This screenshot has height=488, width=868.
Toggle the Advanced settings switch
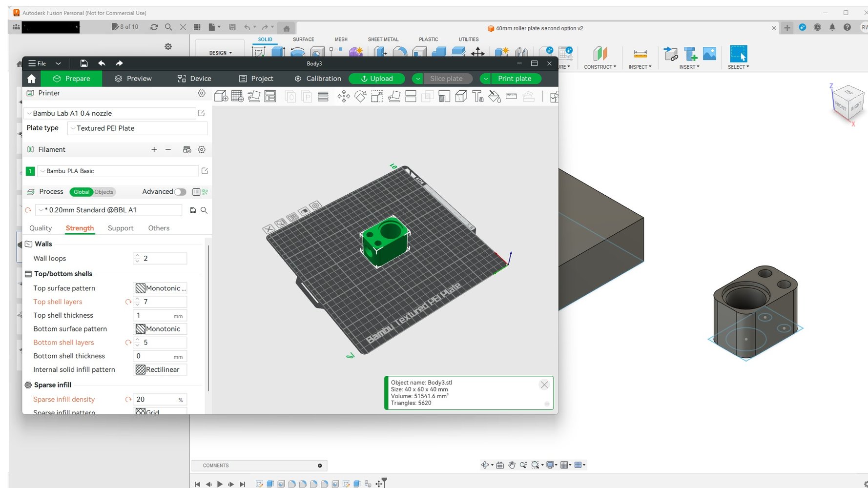pos(180,192)
